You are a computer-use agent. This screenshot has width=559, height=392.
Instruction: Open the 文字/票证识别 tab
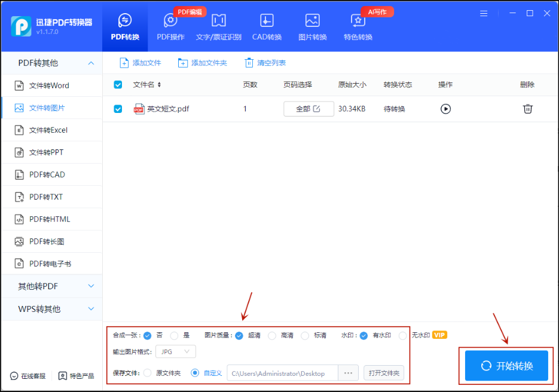(219, 27)
